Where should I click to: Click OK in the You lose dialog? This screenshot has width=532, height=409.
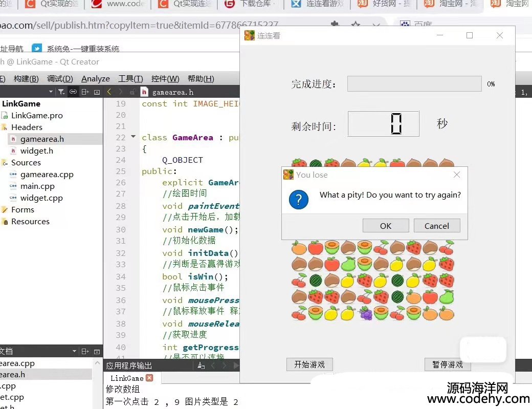pyautogui.click(x=386, y=226)
